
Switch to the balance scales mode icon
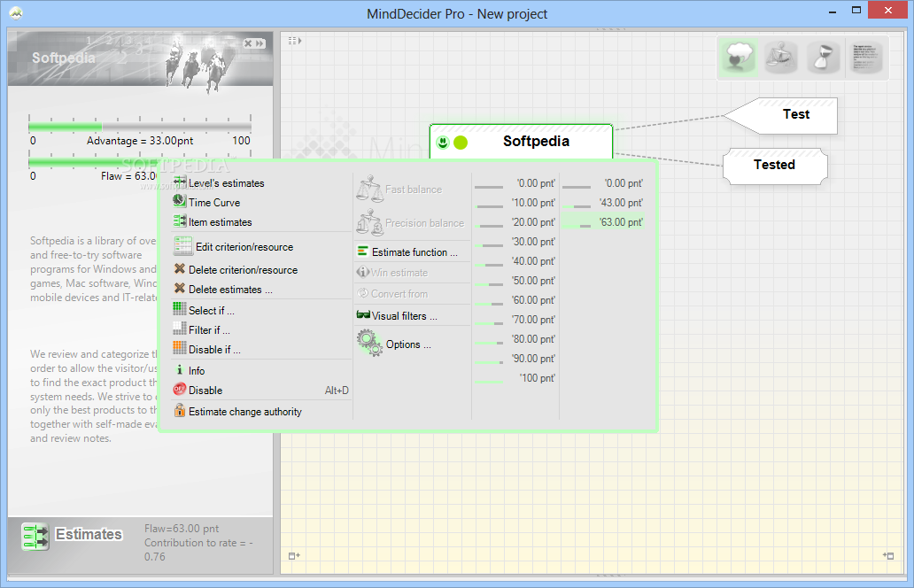click(x=780, y=58)
